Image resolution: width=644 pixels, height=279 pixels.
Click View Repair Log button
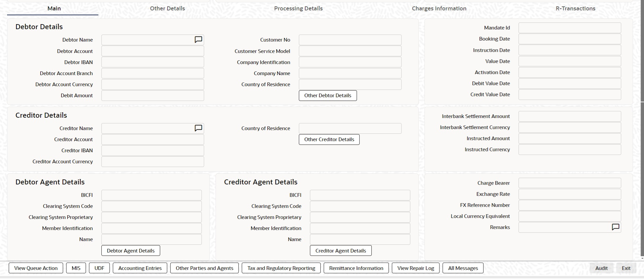[416, 268]
